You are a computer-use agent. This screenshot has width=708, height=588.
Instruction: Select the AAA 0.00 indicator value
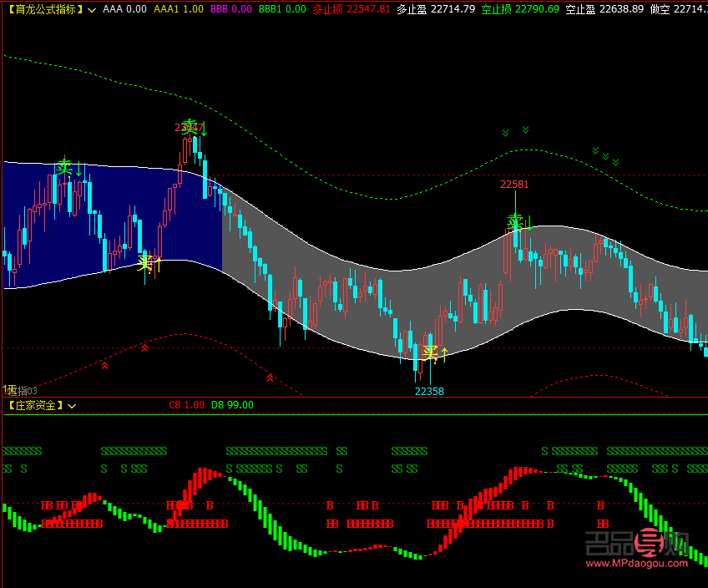[124, 9]
